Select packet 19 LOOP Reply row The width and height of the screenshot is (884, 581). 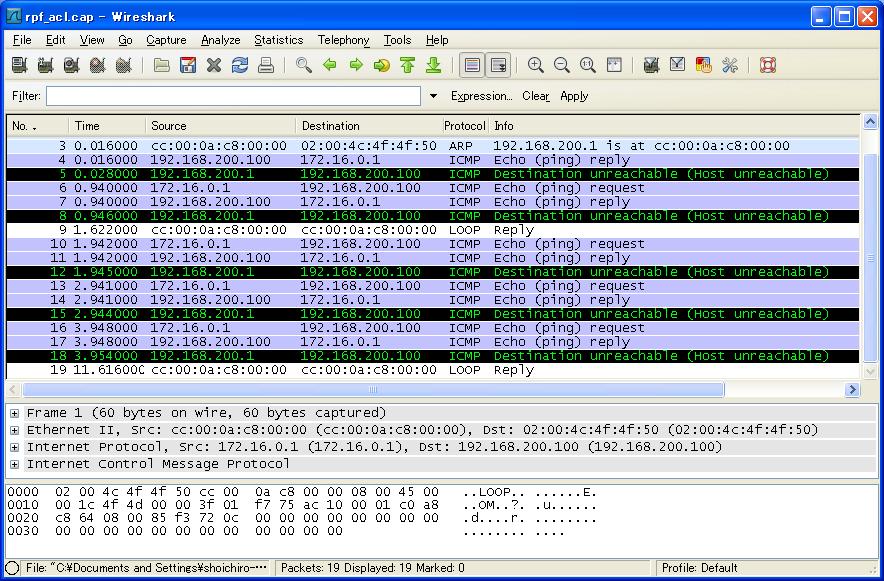click(x=432, y=370)
